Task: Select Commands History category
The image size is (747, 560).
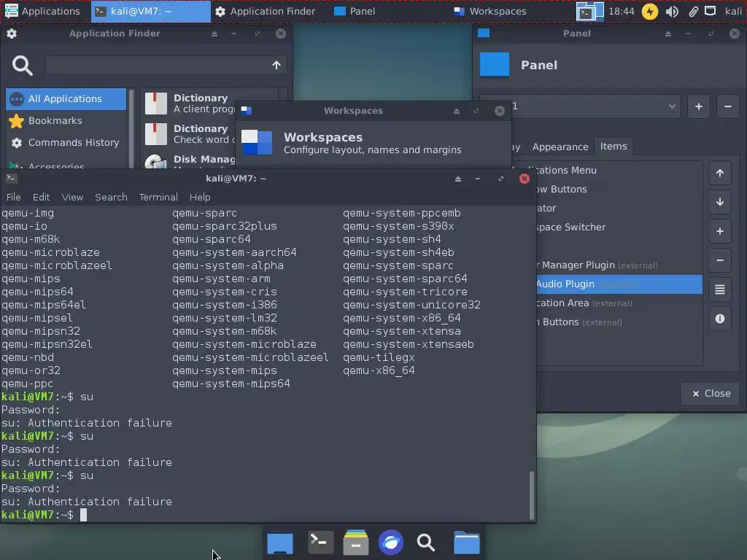Action: click(x=66, y=142)
